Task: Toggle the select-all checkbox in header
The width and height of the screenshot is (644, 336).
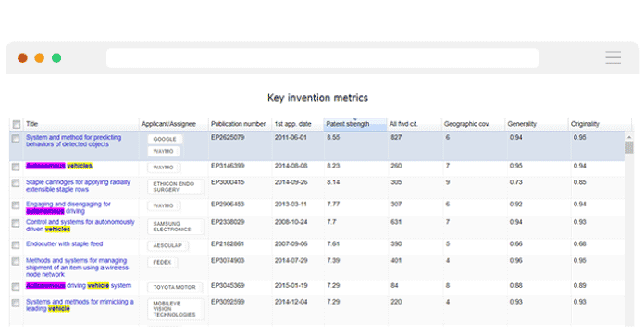Action: (17, 124)
